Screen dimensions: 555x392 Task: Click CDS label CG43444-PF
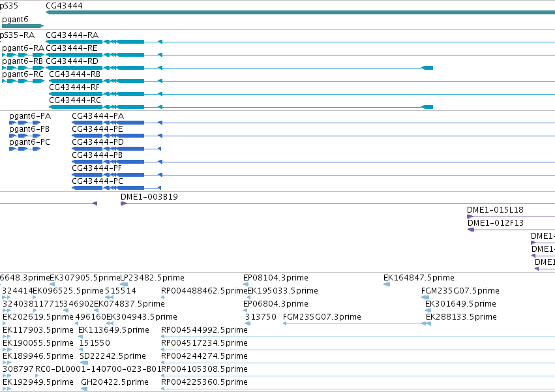click(x=97, y=168)
